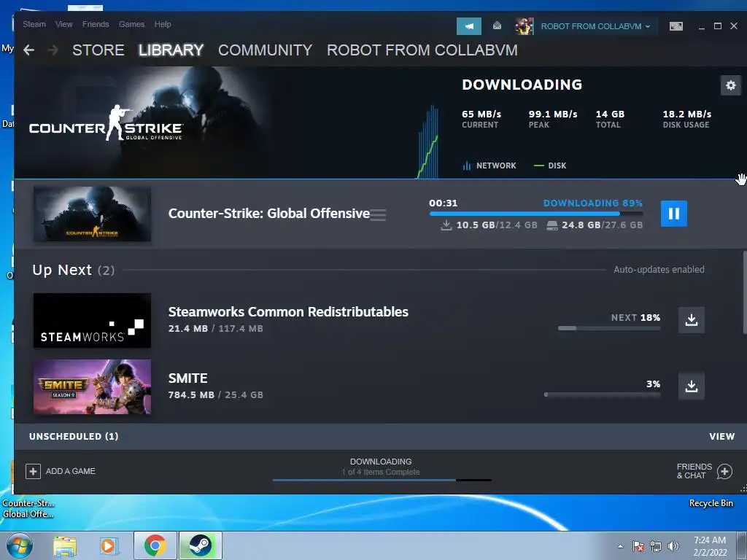The height and width of the screenshot is (560, 747).
Task: Click VIEW for unscheduled downloads
Action: (721, 436)
